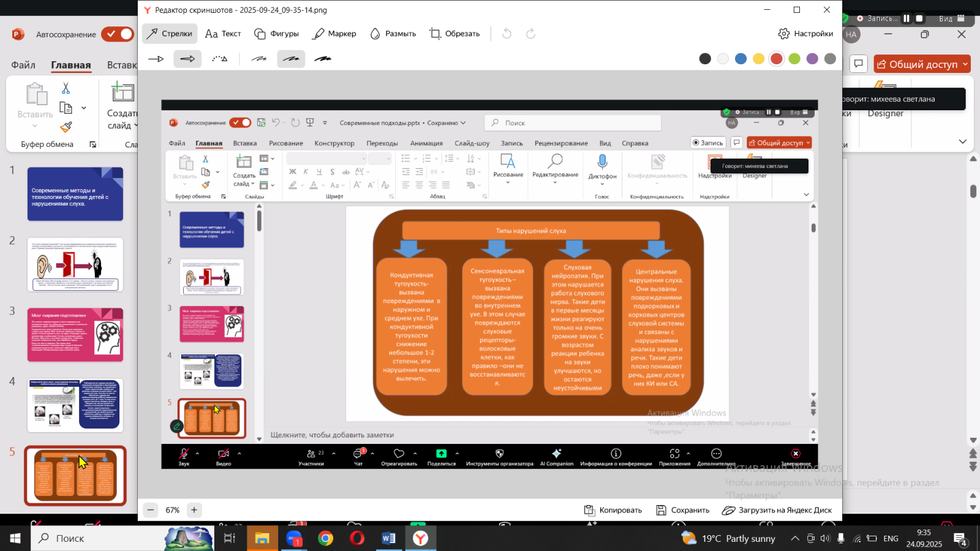
Task: Click the Cut scissors icon in PowerPoint
Action: 66,89
